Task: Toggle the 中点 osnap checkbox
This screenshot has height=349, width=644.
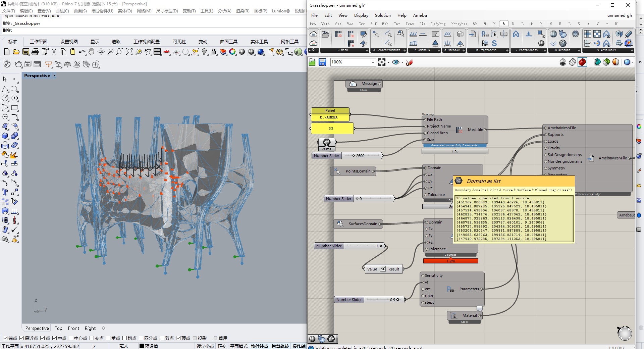Action: click(x=55, y=338)
